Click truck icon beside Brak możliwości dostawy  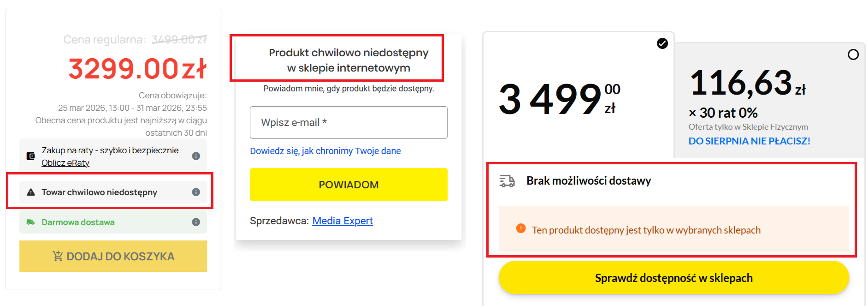pyautogui.click(x=507, y=181)
